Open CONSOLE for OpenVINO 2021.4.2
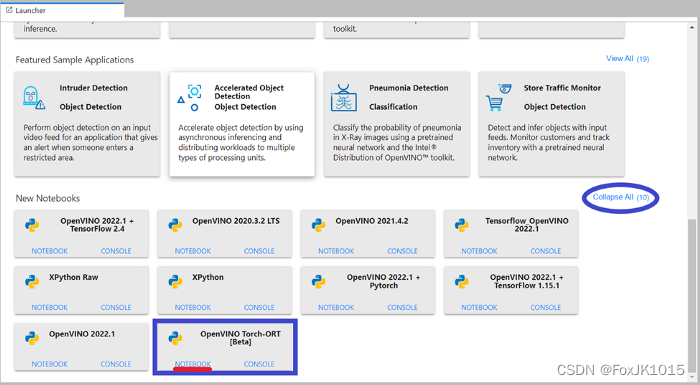 tap(403, 251)
